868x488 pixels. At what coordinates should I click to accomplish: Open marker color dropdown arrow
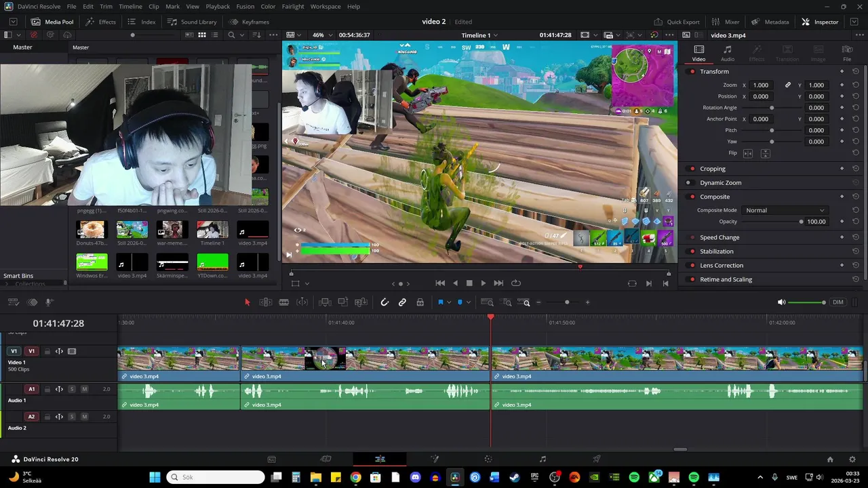pyautogui.click(x=468, y=302)
